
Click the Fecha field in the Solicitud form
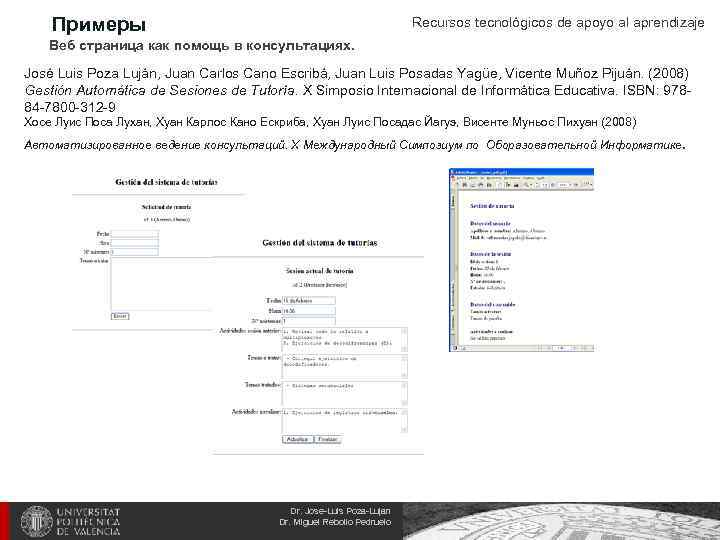tap(135, 234)
